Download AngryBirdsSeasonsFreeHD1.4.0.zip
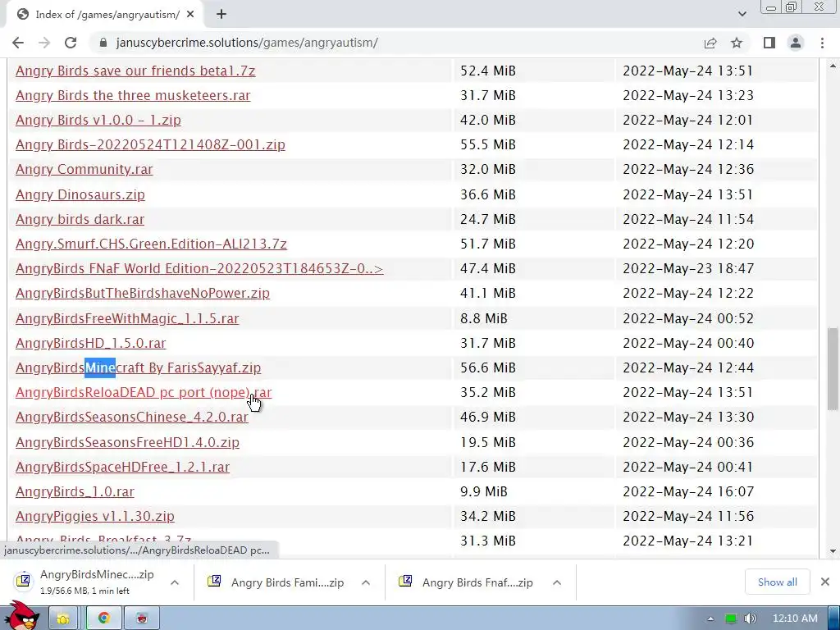This screenshot has width=840, height=630. click(127, 442)
